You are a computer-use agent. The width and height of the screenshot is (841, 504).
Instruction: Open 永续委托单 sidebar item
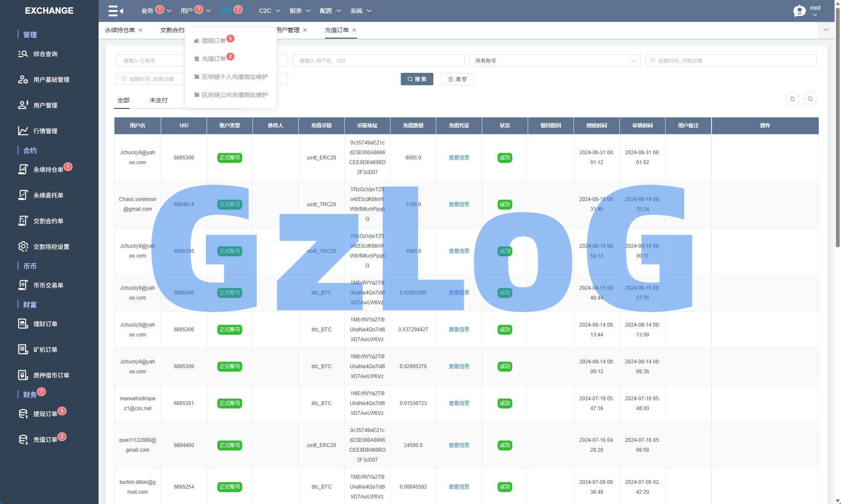click(x=49, y=195)
